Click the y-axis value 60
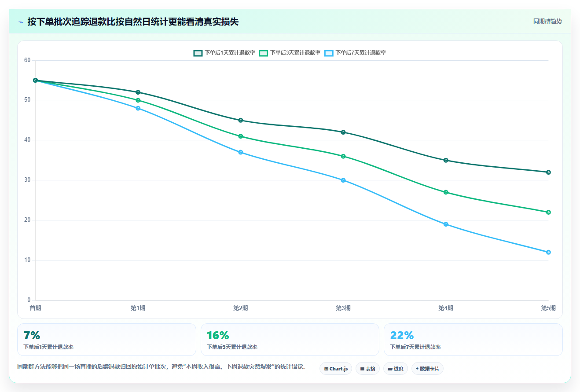580x392 pixels. pos(27,60)
